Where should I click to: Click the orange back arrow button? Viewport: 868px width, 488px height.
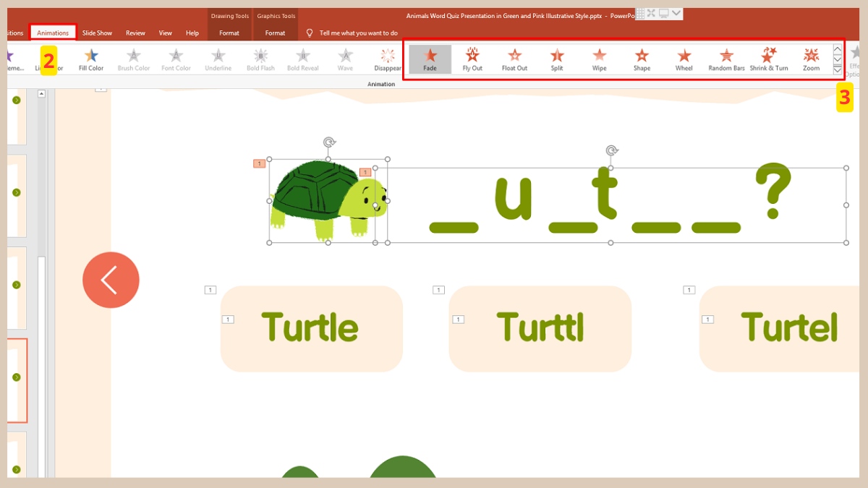(x=111, y=280)
